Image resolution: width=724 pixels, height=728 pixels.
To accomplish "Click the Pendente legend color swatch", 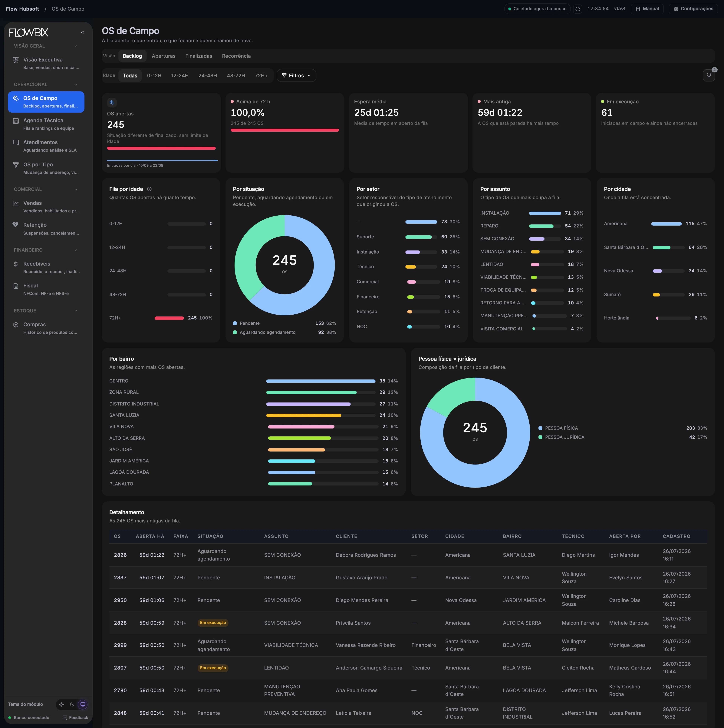I will click(x=235, y=323).
